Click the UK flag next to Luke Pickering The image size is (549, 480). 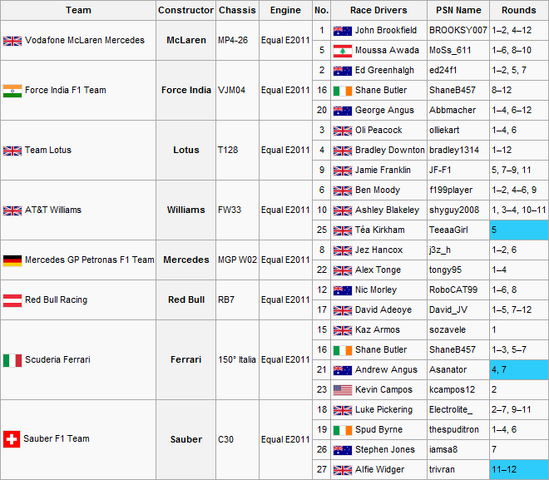pos(342,410)
